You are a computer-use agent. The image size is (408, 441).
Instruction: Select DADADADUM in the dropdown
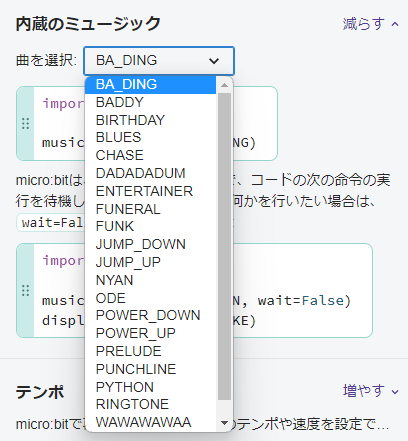[150, 173]
